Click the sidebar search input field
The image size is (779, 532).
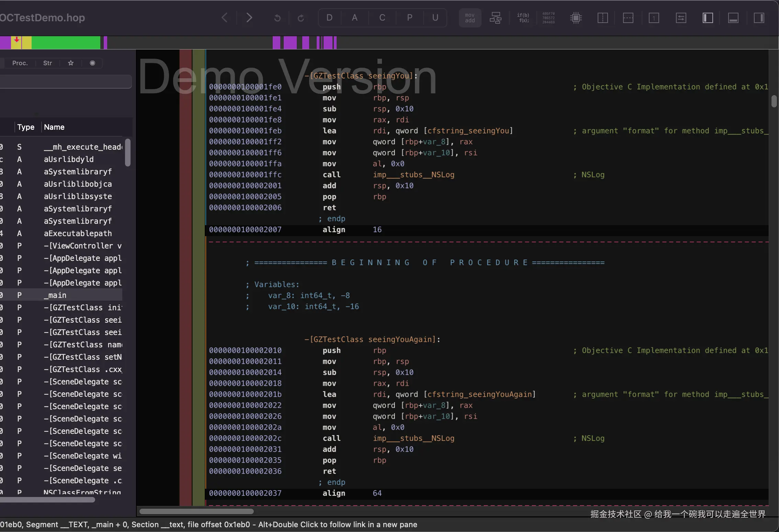tap(65, 82)
